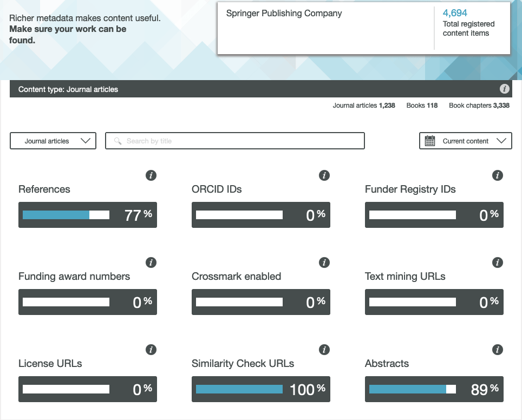Open info icon for ORCID IDs
This screenshot has height=420, width=522.
[x=324, y=175]
